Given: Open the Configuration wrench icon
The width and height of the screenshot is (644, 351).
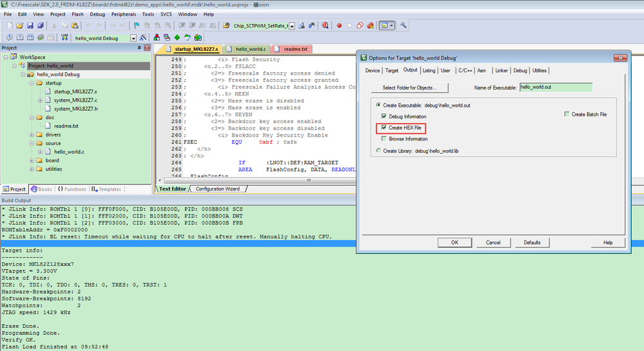Looking at the screenshot, I should (x=404, y=25).
